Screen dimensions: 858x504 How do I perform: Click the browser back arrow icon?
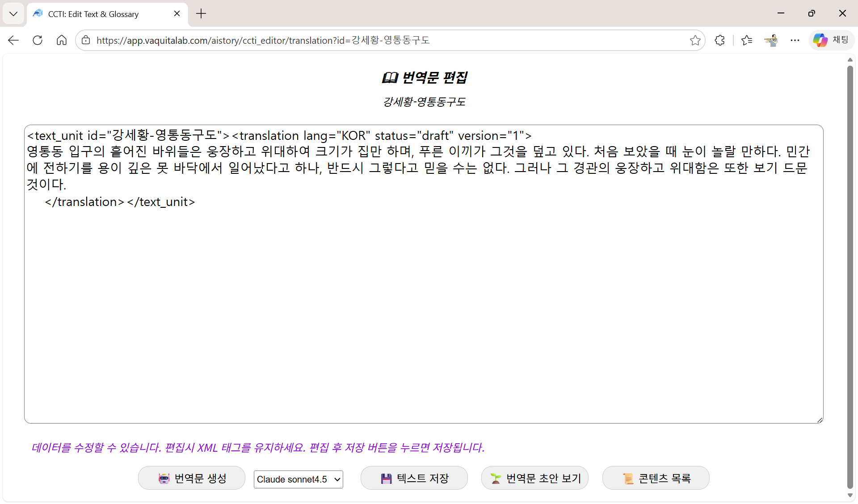[13, 40]
